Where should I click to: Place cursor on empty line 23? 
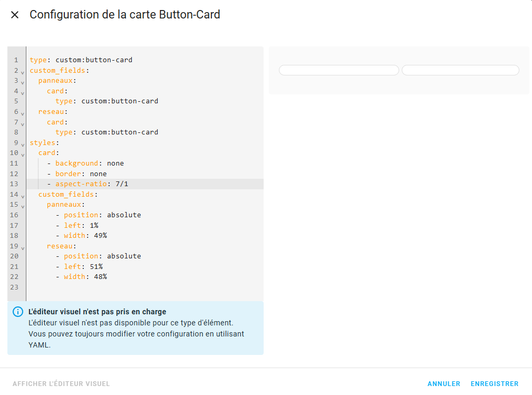point(145,287)
